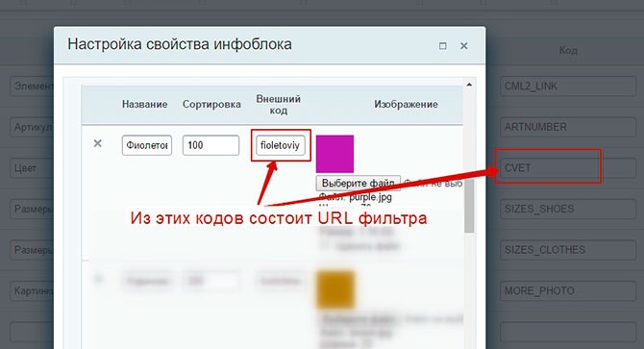Screen dimensions: 644x349
Task: Click the orange color image thumbnail
Action: [x=335, y=289]
